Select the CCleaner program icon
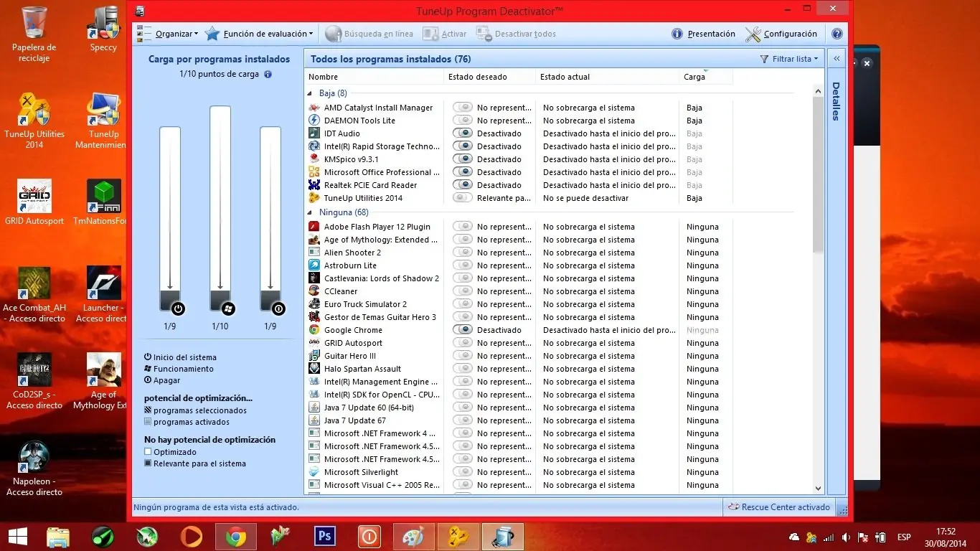This screenshot has width=980, height=551. click(314, 291)
